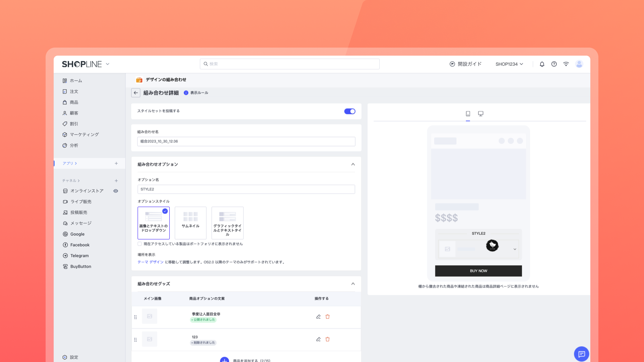Follow the テーマ デザイン link
This screenshot has height=362, width=644.
(150, 262)
